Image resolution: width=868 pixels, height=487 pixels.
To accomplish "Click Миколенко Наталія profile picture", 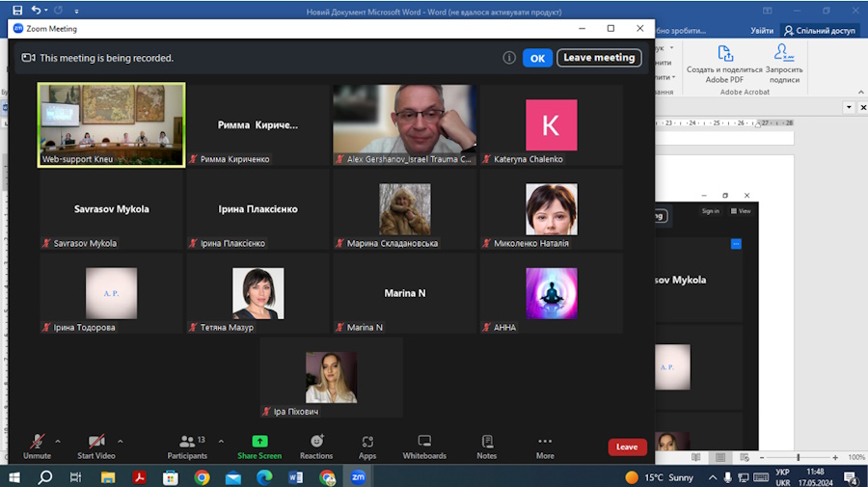I will coord(552,209).
